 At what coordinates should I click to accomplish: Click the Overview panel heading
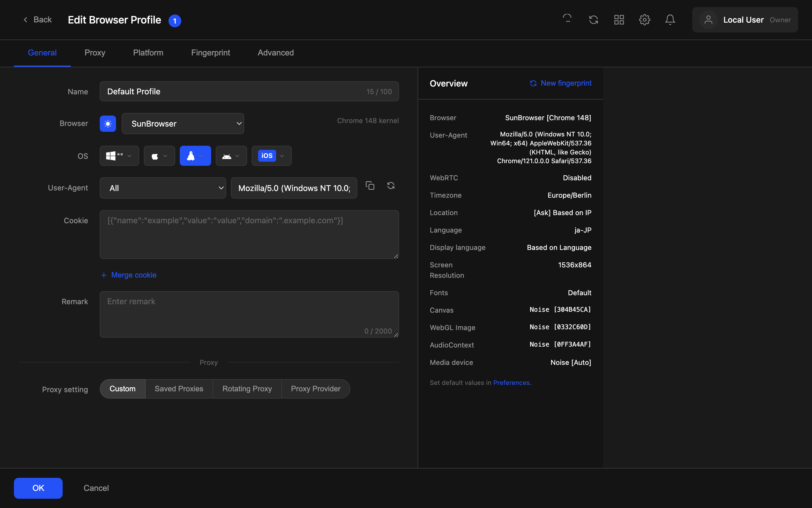[448, 83]
